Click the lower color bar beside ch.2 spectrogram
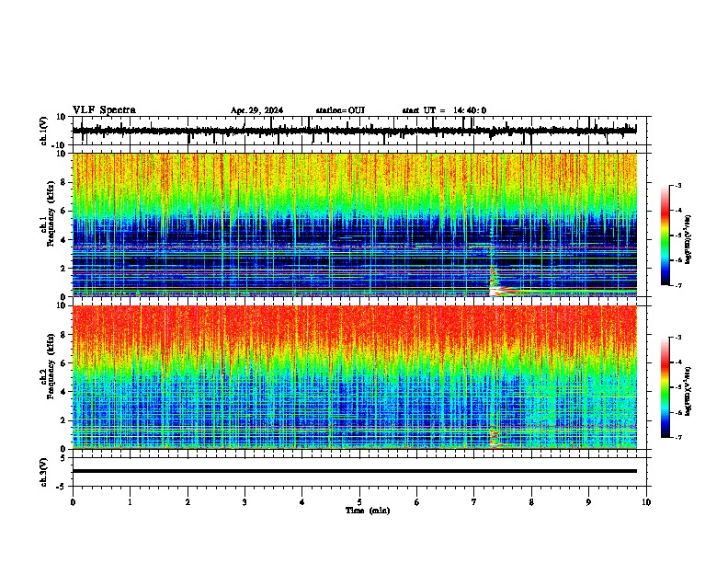 pyautogui.click(x=665, y=387)
